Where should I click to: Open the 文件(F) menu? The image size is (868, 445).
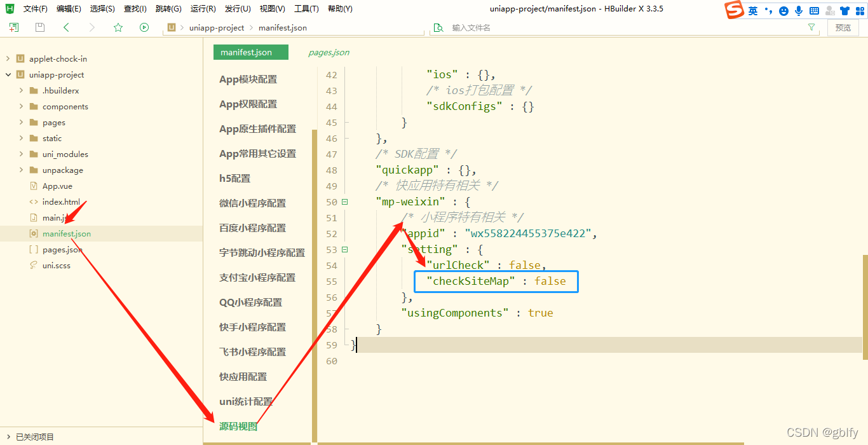point(36,8)
